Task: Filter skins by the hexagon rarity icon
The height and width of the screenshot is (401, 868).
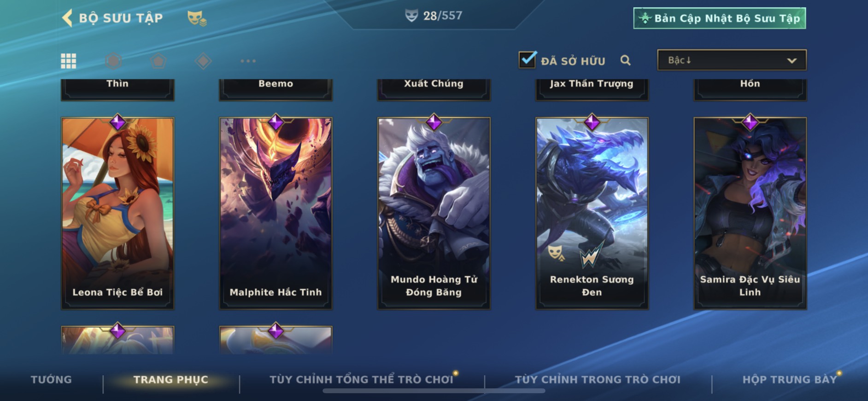Action: click(x=113, y=61)
